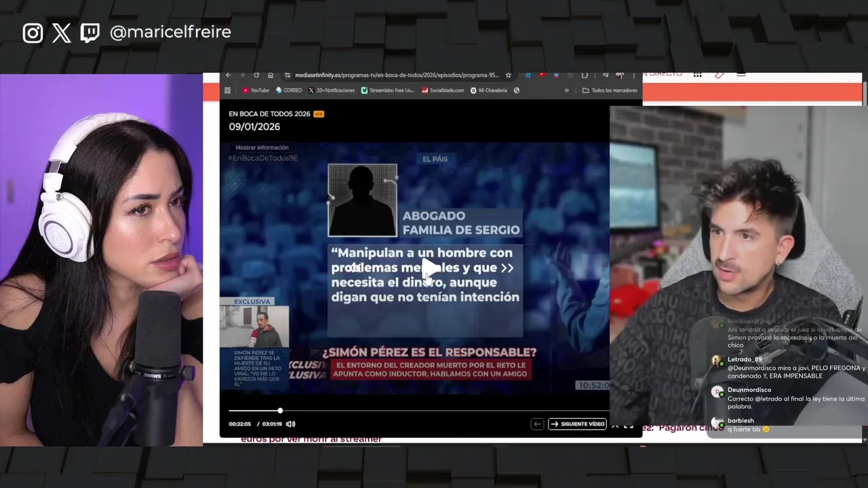
Task: Open the Streamlabs bookmark
Action: 388,90
